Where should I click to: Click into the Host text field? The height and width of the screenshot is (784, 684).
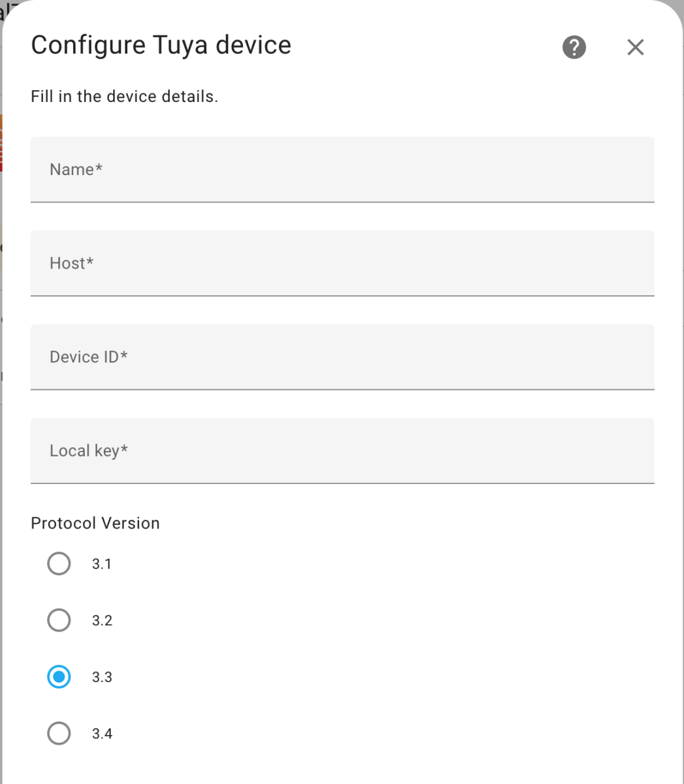click(342, 263)
